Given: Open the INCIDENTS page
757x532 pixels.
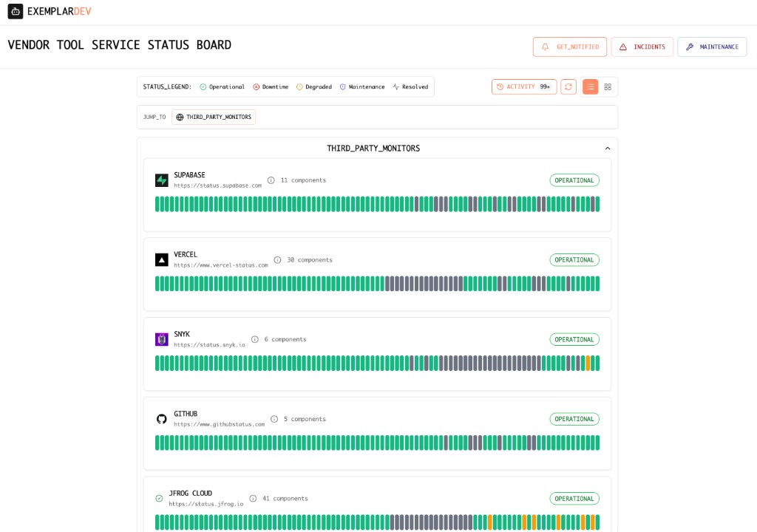Looking at the screenshot, I should (x=642, y=46).
